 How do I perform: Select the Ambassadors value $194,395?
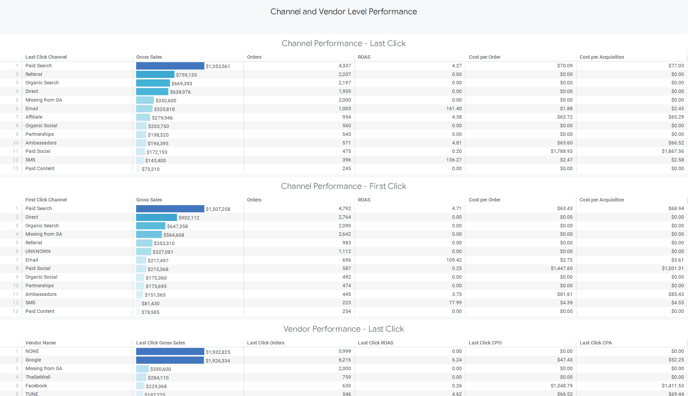coord(158,143)
